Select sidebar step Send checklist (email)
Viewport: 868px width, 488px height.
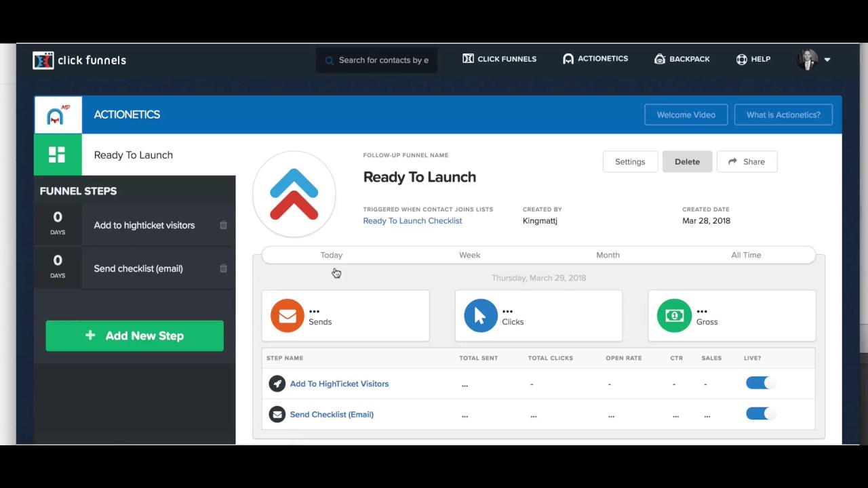(x=138, y=268)
